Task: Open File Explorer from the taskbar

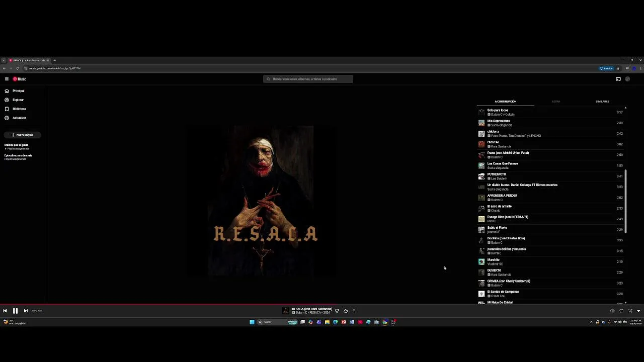Action: (x=327, y=322)
